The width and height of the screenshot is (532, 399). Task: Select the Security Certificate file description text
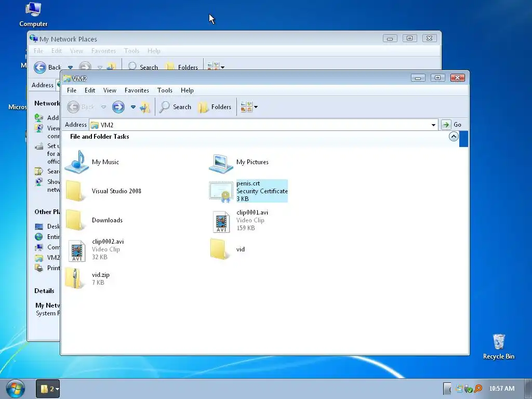tap(262, 191)
